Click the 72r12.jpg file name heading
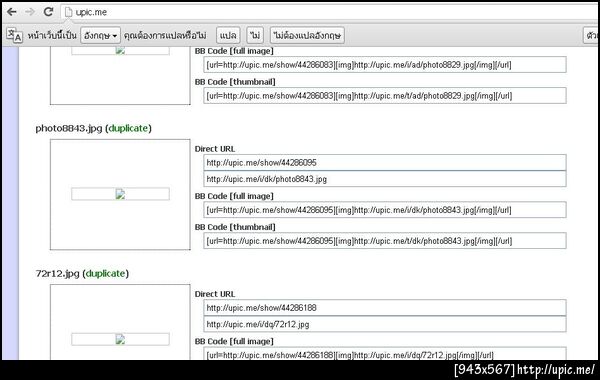This screenshot has height=380, width=600. pyautogui.click(x=57, y=274)
